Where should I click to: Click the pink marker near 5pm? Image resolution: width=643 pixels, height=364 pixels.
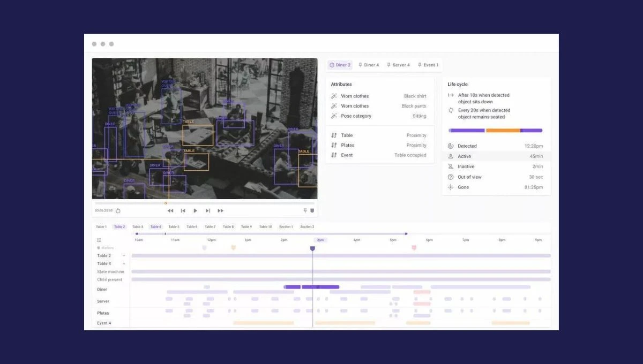414,248
